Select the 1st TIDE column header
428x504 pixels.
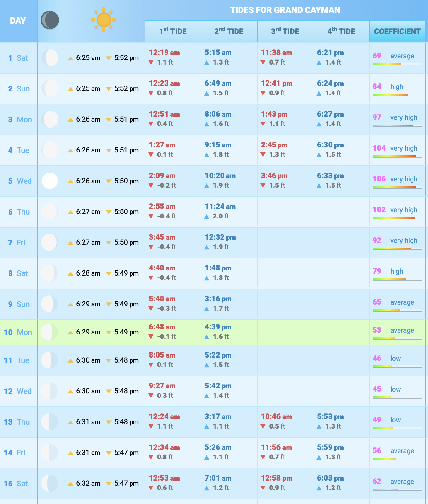(173, 31)
